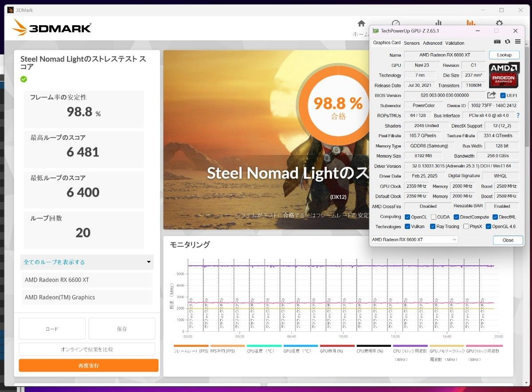Toggle the Ray Tracing checkbox
Screen dimensions: 532x392
point(433,226)
